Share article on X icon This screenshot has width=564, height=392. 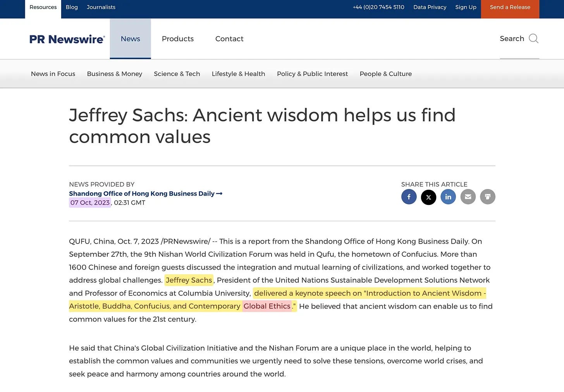click(428, 197)
